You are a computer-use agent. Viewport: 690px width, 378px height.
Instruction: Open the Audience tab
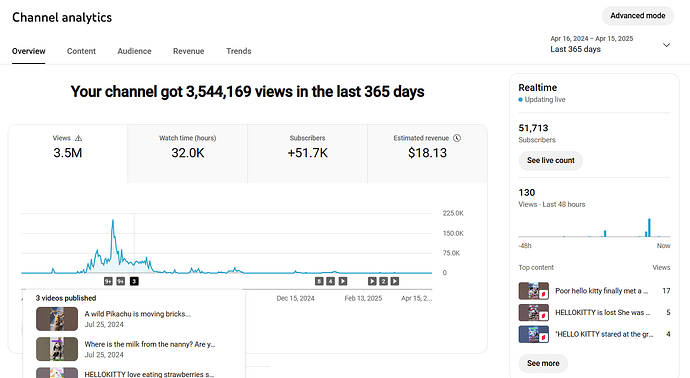point(134,51)
